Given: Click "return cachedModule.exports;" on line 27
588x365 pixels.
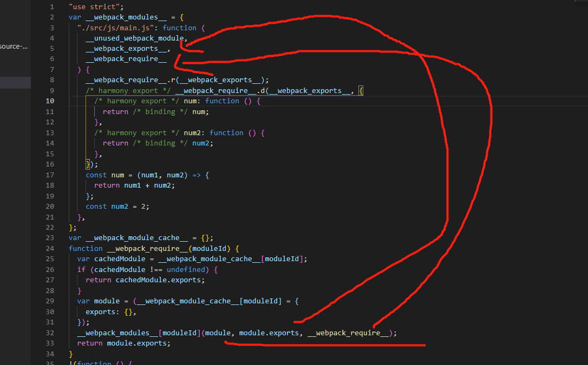Looking at the screenshot, I should click(x=145, y=280).
